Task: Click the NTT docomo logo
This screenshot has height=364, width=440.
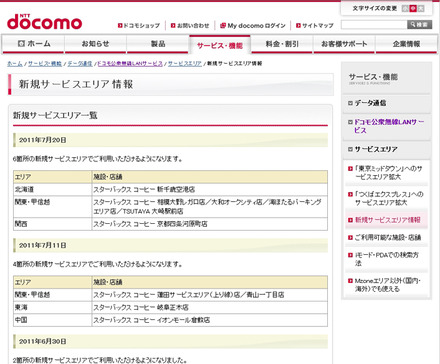Action: 44,22
